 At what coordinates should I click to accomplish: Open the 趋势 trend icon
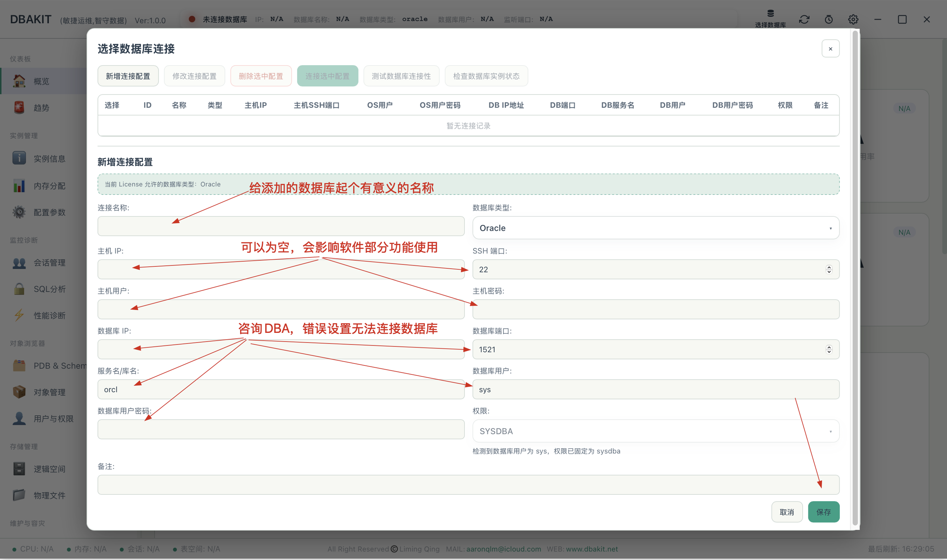pyautogui.click(x=19, y=107)
